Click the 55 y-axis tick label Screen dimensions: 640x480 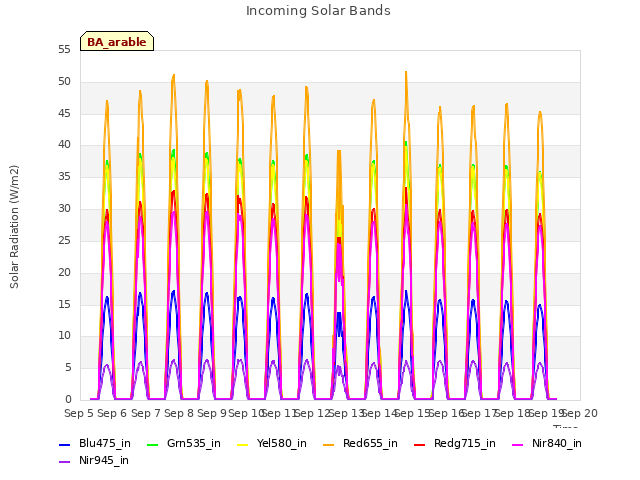pos(64,50)
